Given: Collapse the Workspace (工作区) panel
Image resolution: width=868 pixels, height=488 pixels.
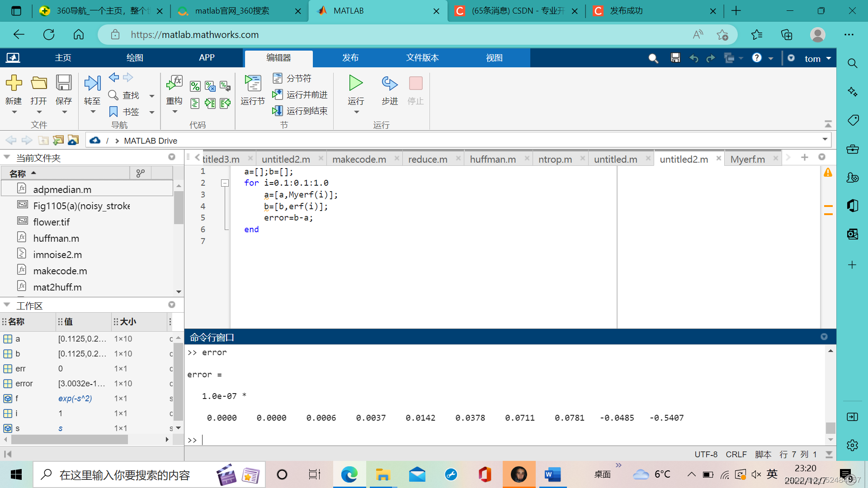Looking at the screenshot, I should click(x=7, y=305).
